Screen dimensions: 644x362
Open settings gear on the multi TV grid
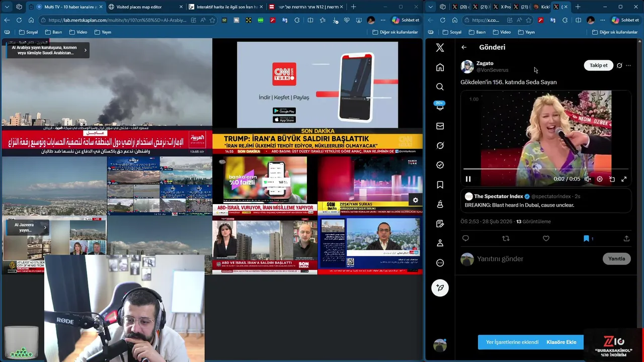pos(415,200)
